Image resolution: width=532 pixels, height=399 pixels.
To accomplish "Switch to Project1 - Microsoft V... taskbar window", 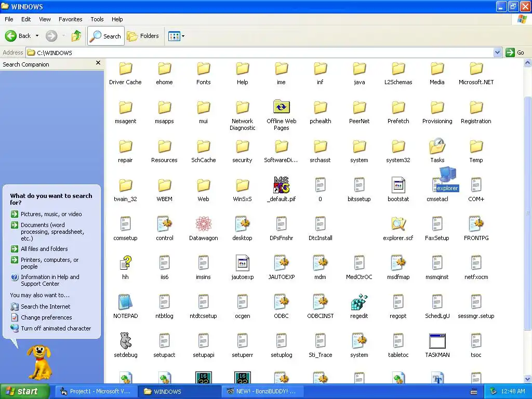I will coord(96,391).
